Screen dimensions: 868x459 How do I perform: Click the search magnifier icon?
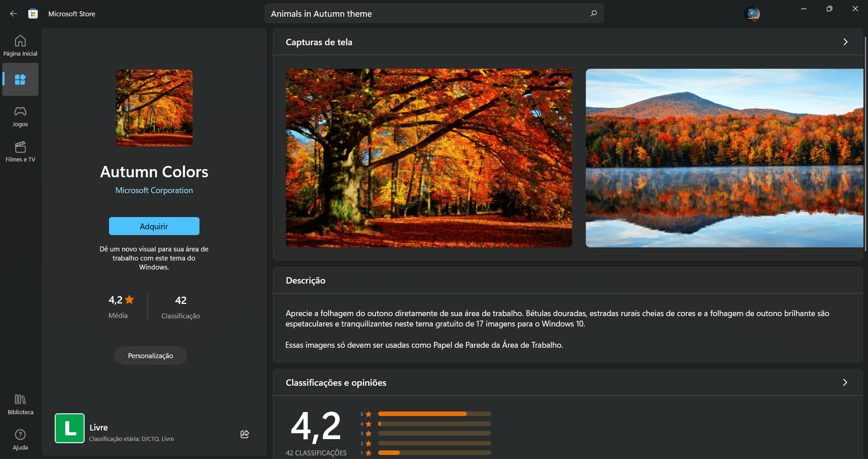pos(593,14)
